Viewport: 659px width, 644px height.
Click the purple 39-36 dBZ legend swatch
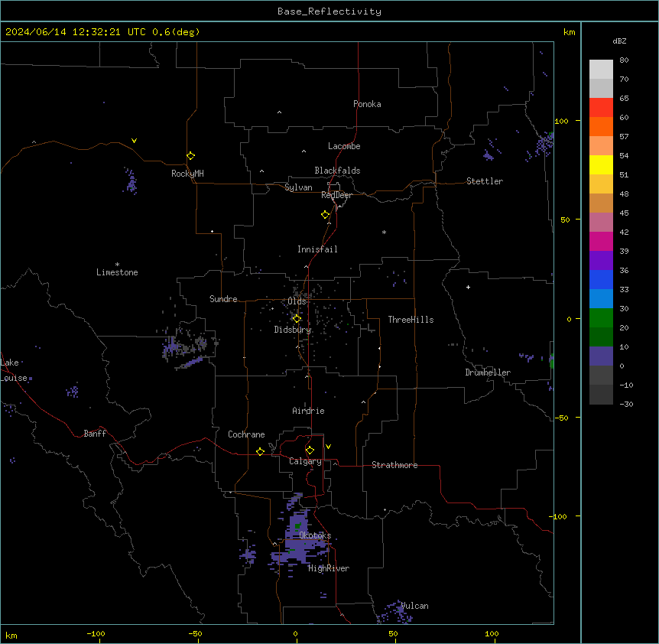click(x=601, y=261)
